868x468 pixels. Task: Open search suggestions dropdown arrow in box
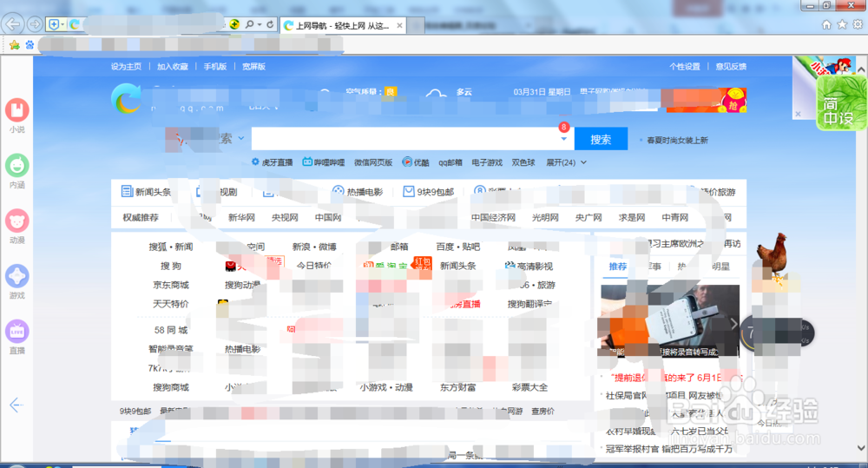[x=564, y=139]
